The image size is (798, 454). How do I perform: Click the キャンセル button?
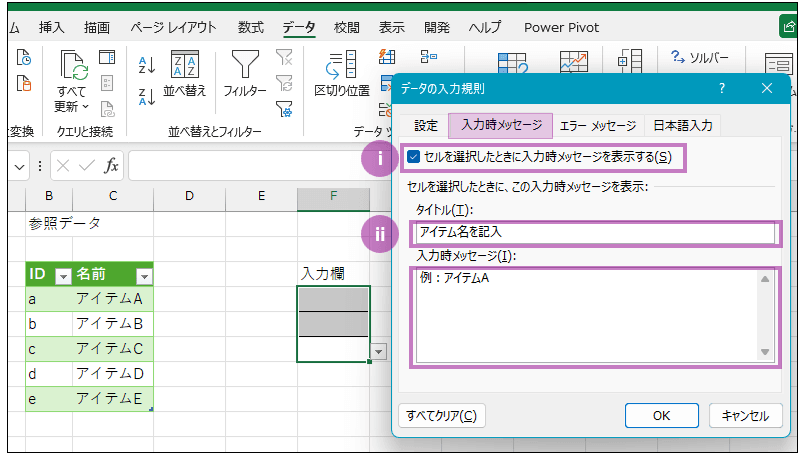746,416
